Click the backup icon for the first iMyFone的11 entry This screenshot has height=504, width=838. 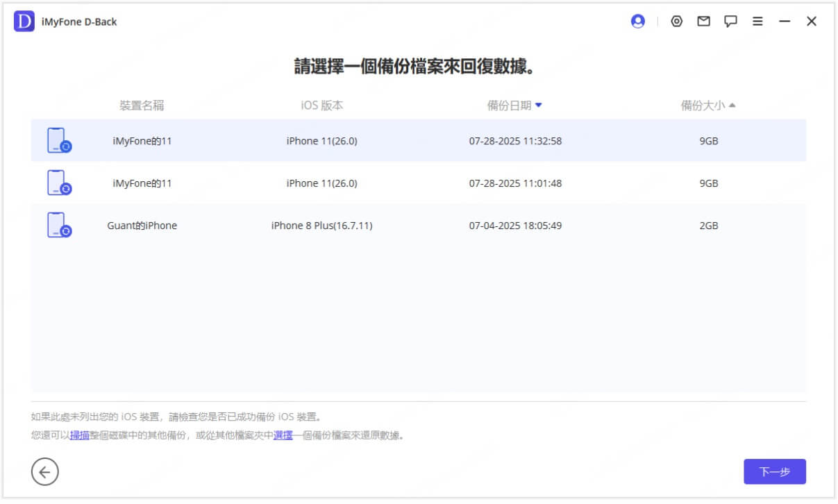click(x=60, y=140)
